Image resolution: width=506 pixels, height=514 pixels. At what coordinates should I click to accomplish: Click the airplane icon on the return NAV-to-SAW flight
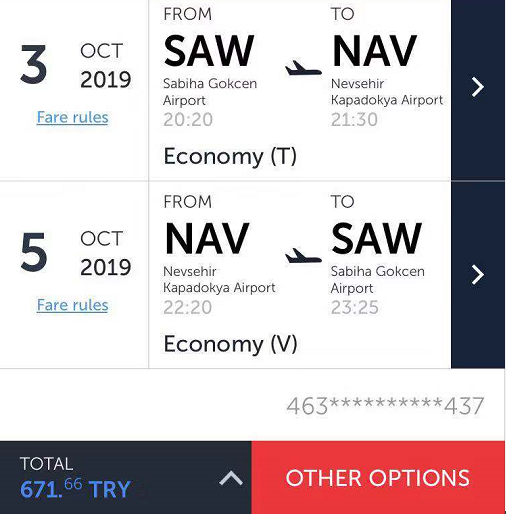[x=303, y=256]
